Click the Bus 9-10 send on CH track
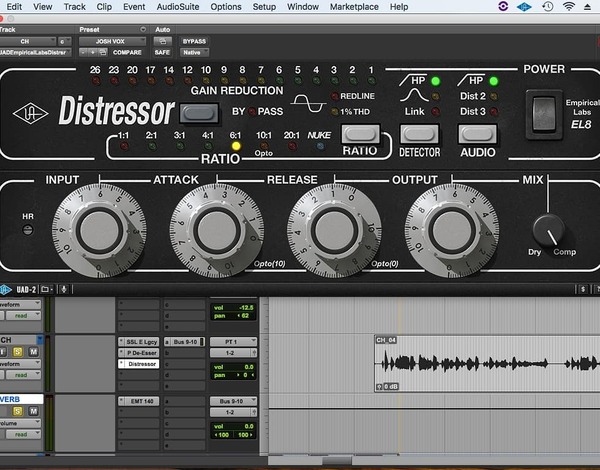This screenshot has height=470, width=600. point(184,342)
